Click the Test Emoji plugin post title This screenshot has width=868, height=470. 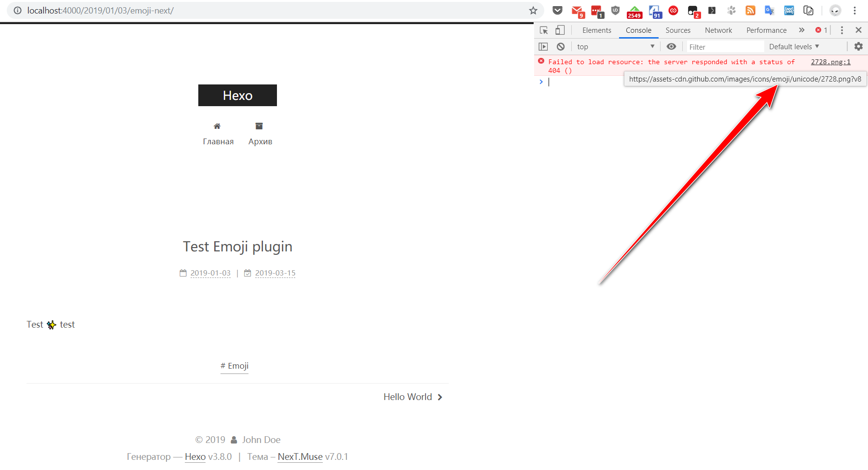pyautogui.click(x=237, y=247)
